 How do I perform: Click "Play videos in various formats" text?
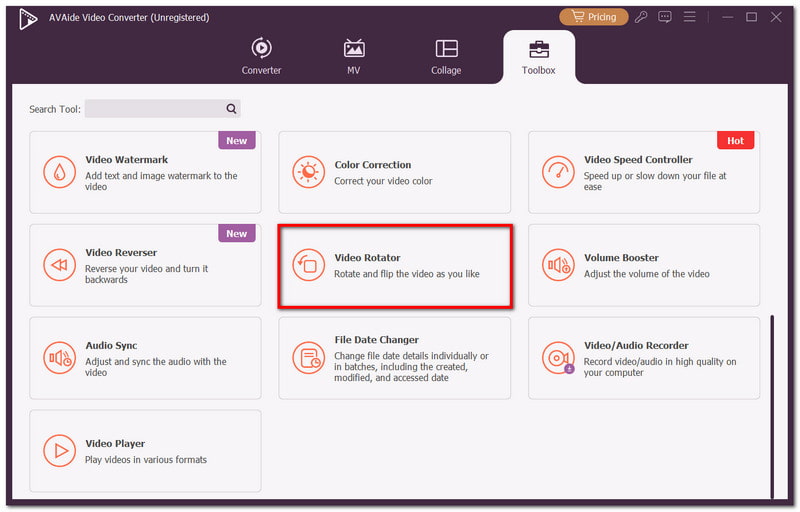(x=146, y=459)
